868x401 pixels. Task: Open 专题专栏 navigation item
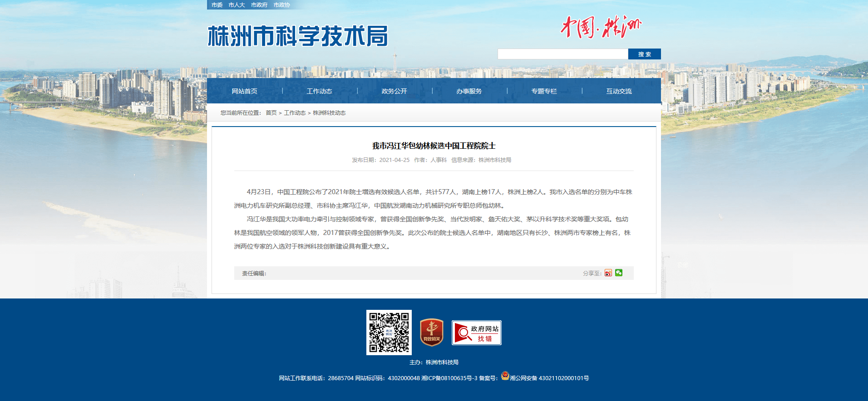[544, 91]
